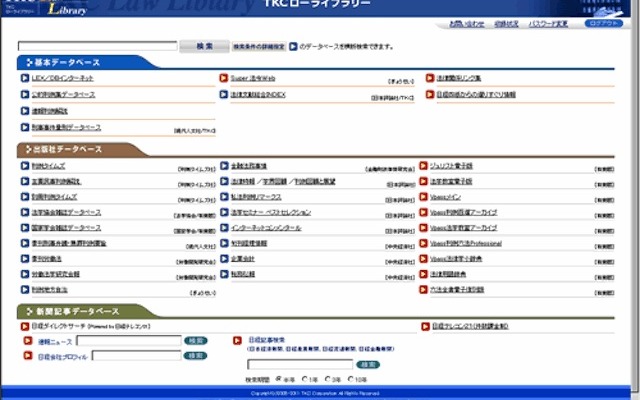This screenshot has width=640, height=400.
Task: Click the arrow icon beside インターネットコンメンタール
Action: [224, 228]
